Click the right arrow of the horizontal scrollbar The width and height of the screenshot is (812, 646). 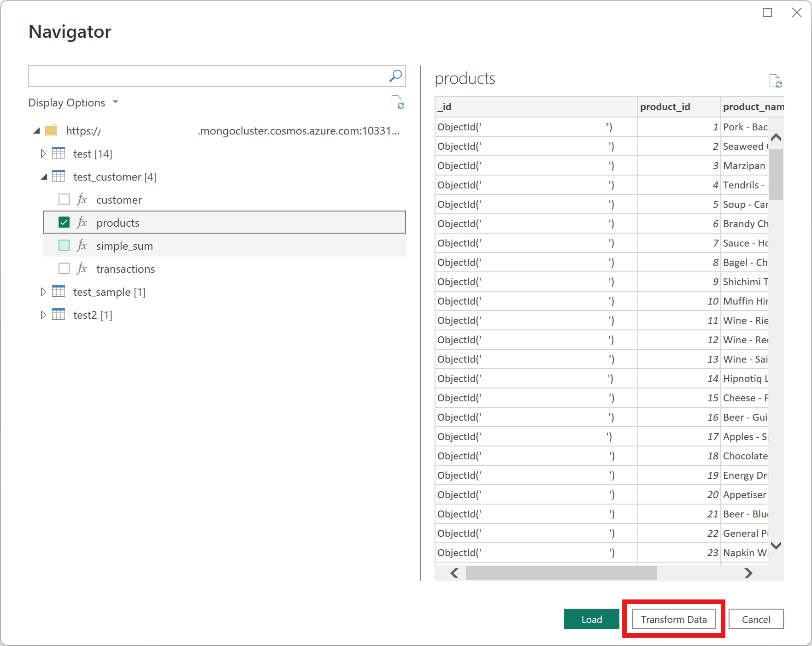tap(748, 574)
